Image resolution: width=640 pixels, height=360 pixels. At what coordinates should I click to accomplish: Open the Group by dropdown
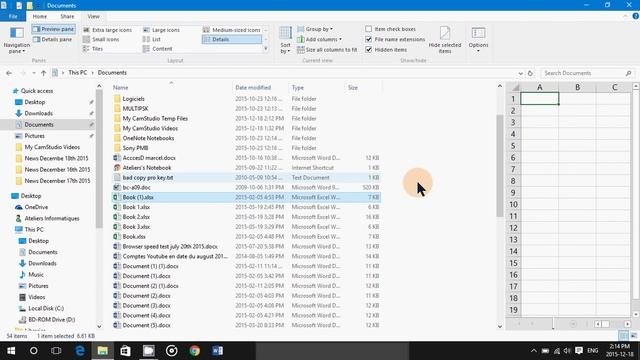[315, 29]
